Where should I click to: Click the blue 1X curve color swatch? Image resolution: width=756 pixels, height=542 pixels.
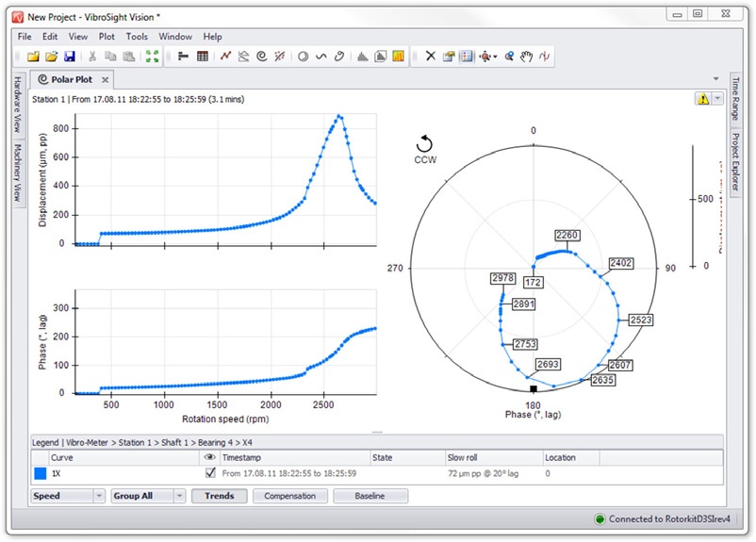click(40, 473)
